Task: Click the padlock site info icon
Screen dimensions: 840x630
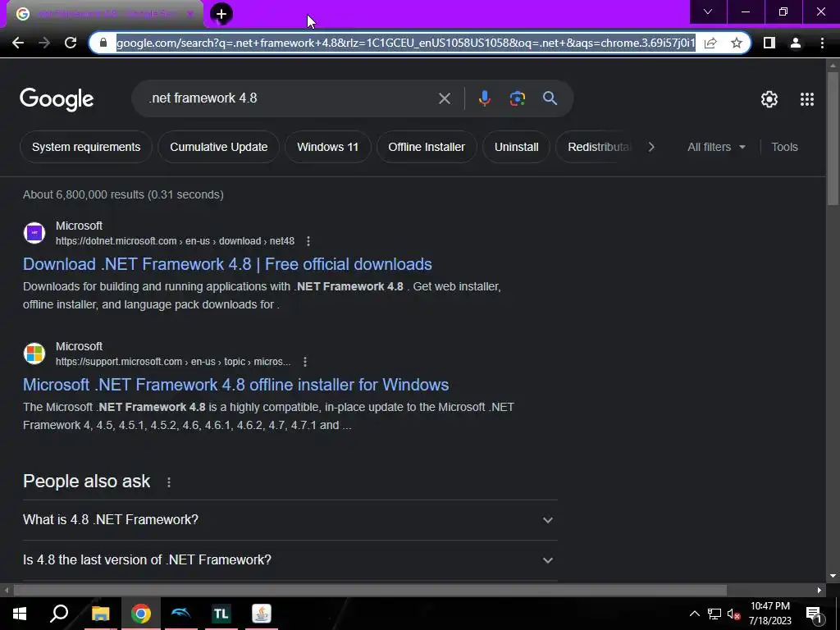Action: tap(104, 43)
